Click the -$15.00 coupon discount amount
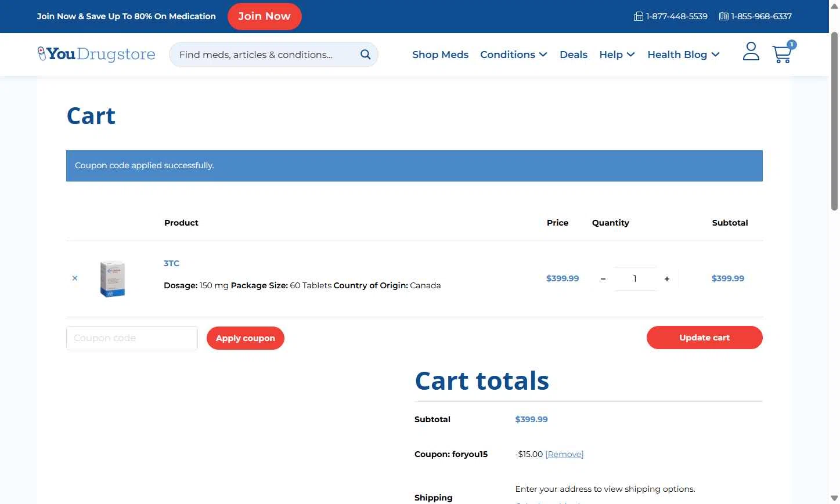 [529, 454]
